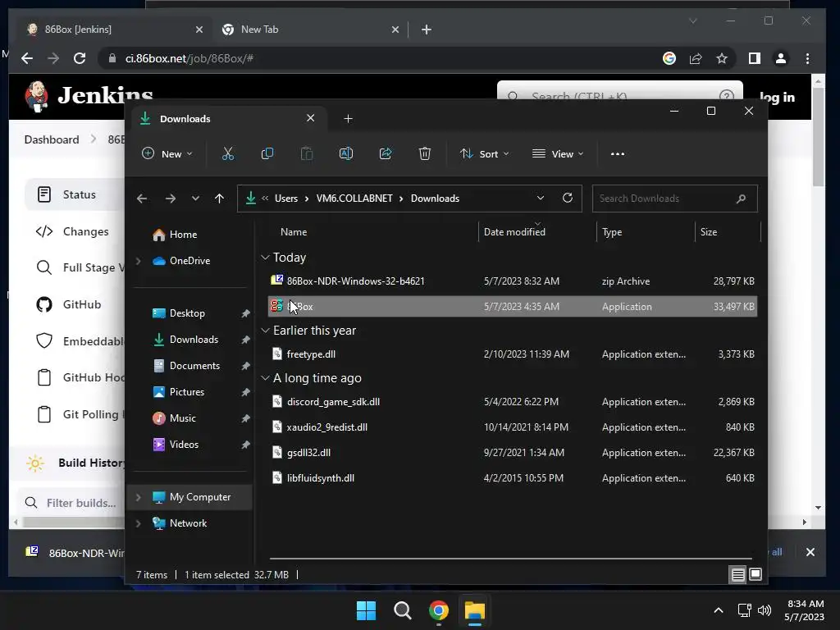This screenshot has width=840, height=630.
Task: Switch to the 86Box [Jenkins] Chrome tab
Action: click(x=113, y=30)
